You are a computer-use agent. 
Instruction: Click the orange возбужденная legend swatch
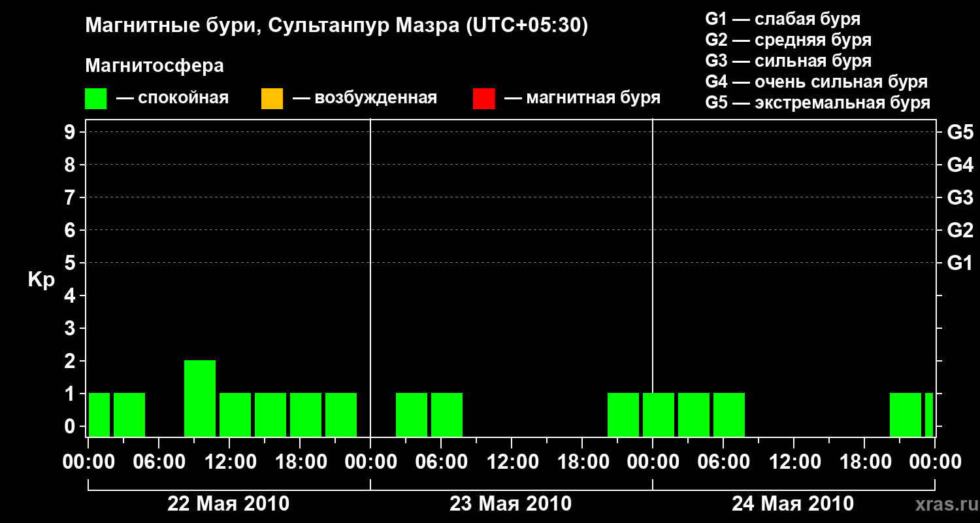pos(272,99)
